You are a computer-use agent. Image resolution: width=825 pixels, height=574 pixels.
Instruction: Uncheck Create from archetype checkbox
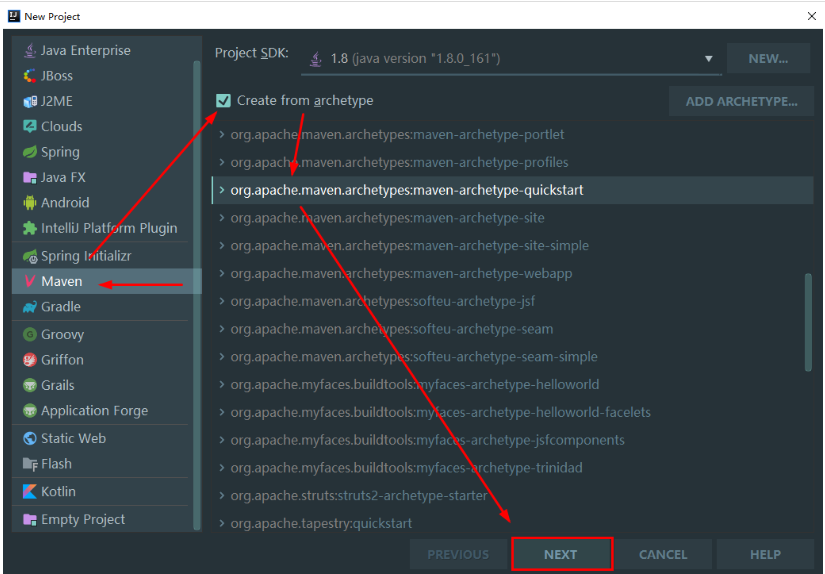[x=223, y=100]
